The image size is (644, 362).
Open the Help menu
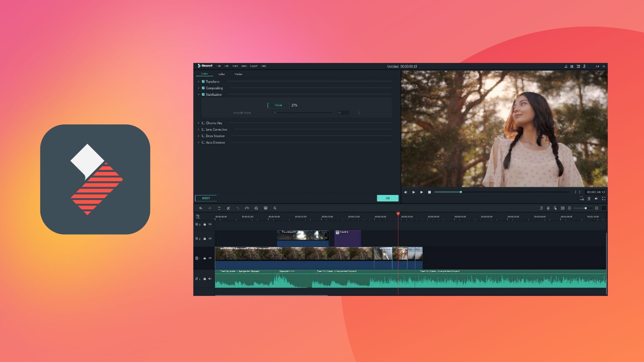click(x=264, y=66)
